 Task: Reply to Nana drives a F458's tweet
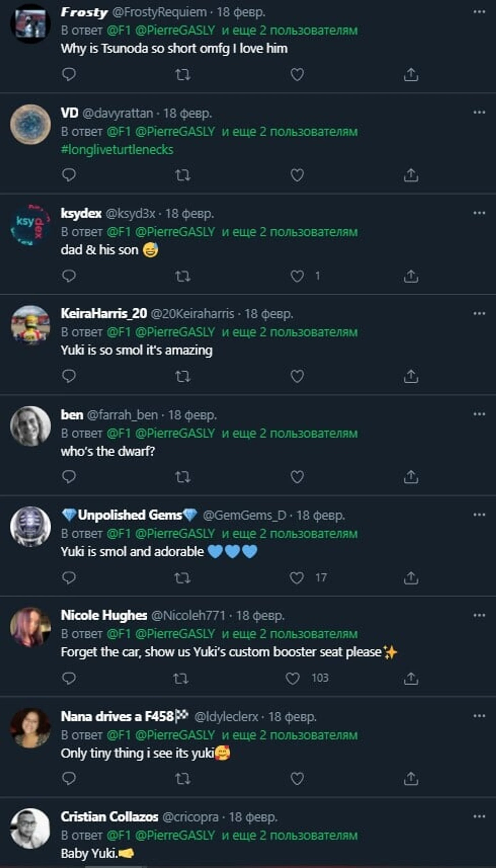(69, 779)
